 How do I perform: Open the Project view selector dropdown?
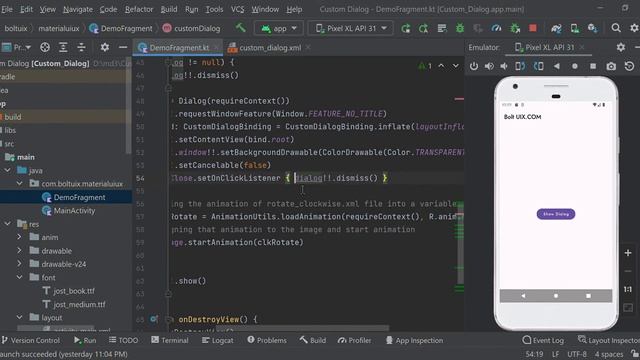17,47
